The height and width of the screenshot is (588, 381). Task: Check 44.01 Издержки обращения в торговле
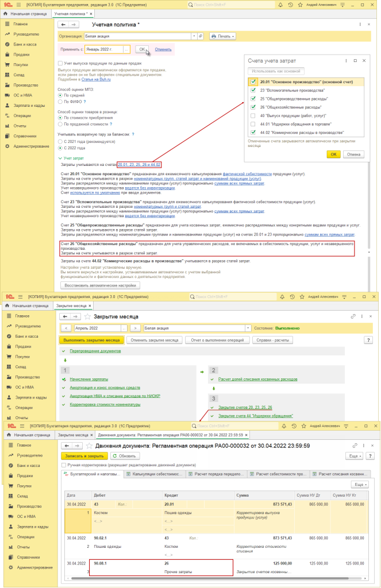pos(253,124)
